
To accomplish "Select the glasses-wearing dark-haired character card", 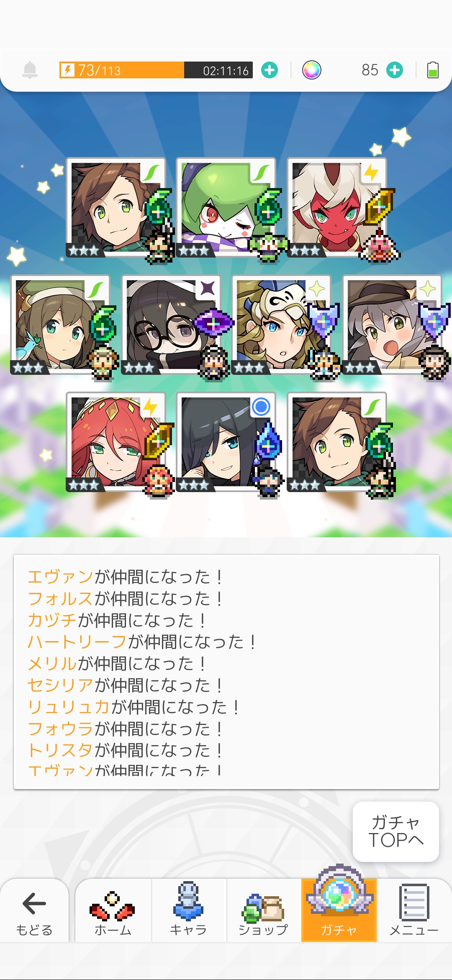I will 171,325.
